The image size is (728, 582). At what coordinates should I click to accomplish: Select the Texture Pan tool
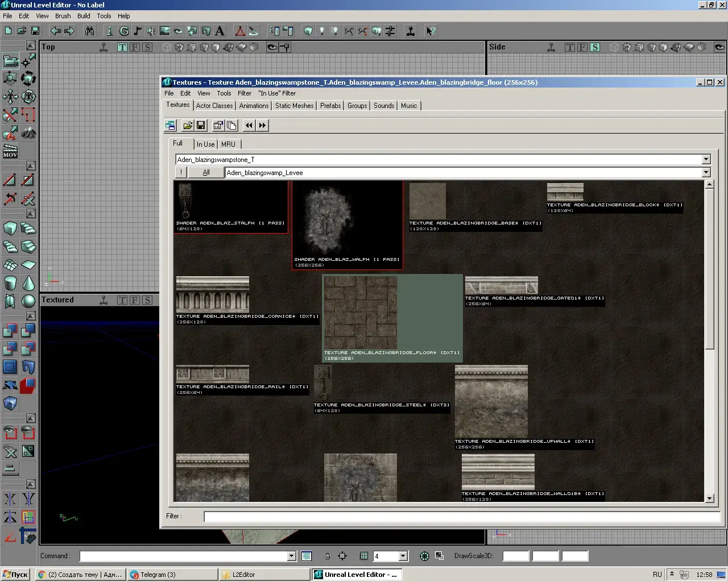click(10, 97)
